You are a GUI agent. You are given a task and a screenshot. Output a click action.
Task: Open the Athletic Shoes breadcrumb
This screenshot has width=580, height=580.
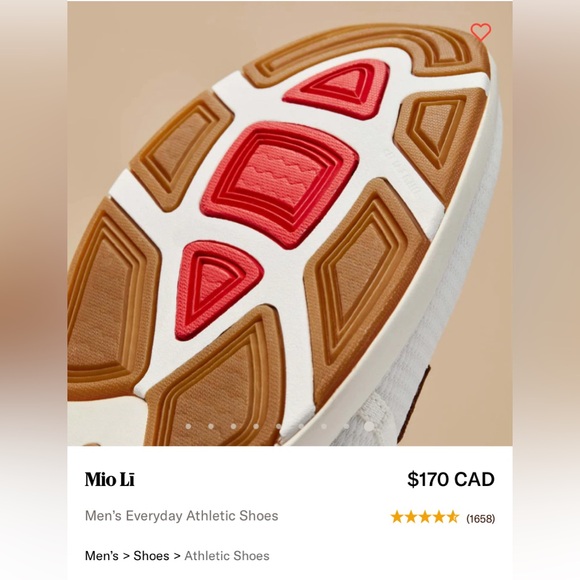pos(227,556)
